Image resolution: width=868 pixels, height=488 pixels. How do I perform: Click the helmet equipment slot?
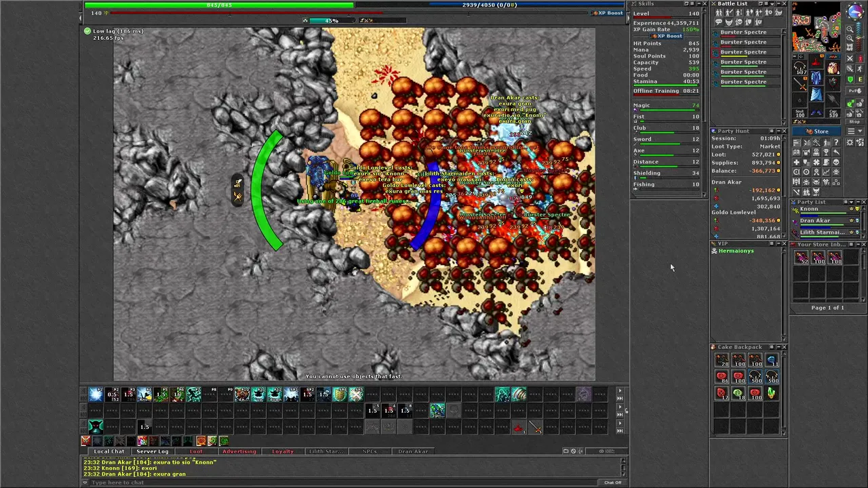click(x=816, y=60)
